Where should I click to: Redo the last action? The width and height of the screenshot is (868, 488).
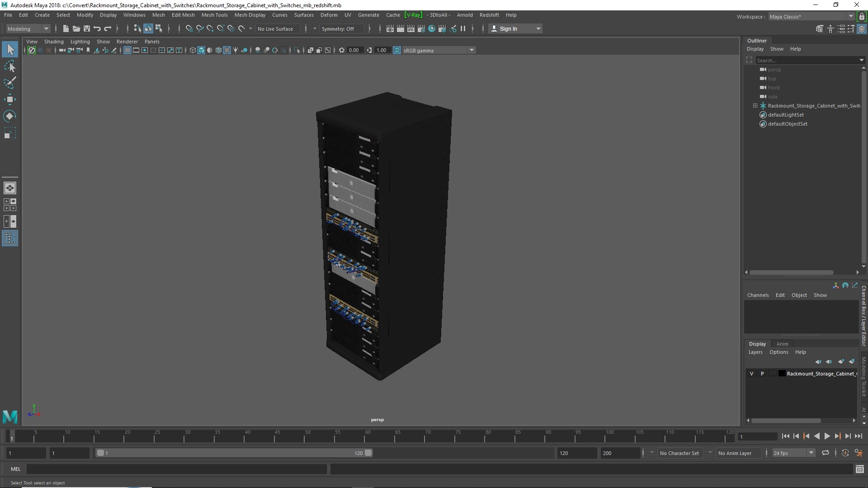coord(108,28)
